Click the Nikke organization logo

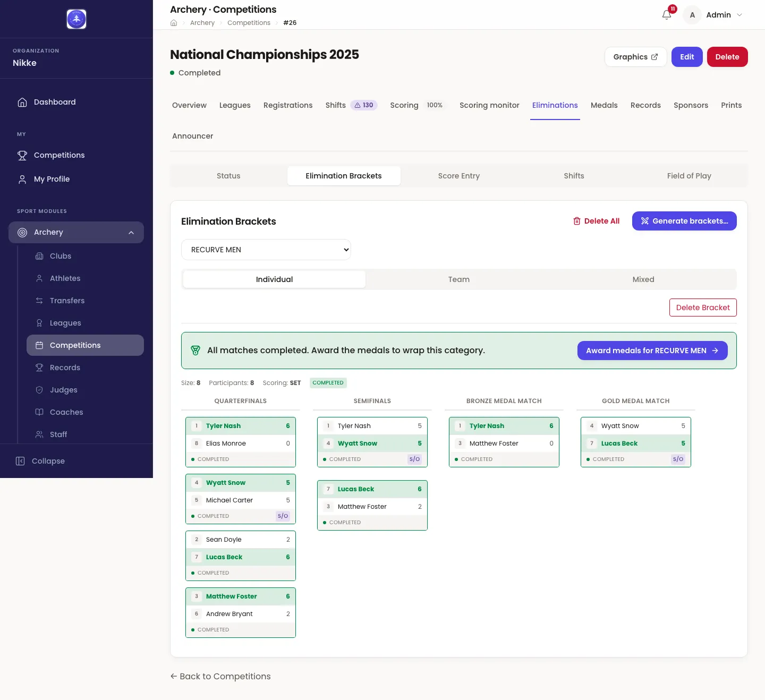(x=76, y=19)
